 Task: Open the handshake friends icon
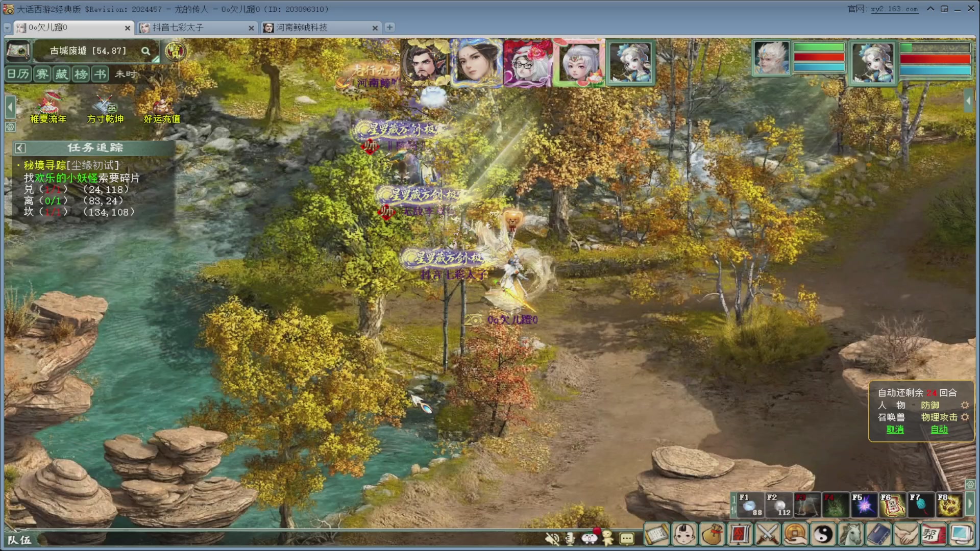(905, 535)
